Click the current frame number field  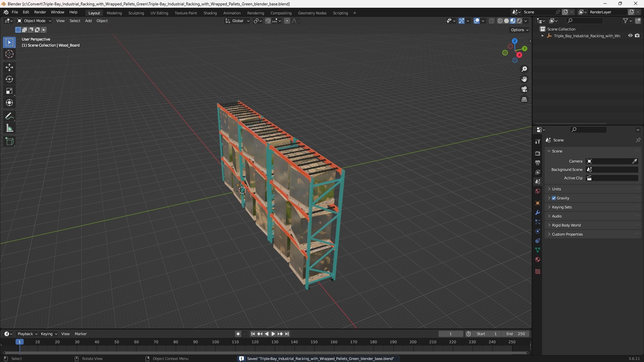(450, 334)
